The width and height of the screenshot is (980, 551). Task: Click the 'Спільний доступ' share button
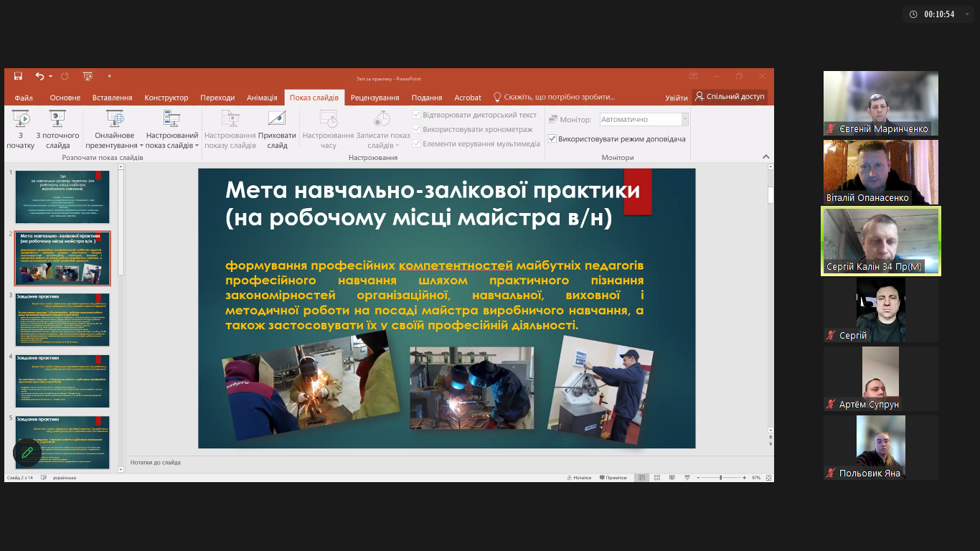click(730, 96)
